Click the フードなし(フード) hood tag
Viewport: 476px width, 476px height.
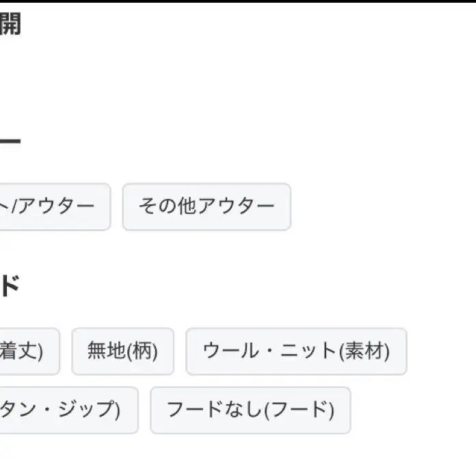[250, 410]
